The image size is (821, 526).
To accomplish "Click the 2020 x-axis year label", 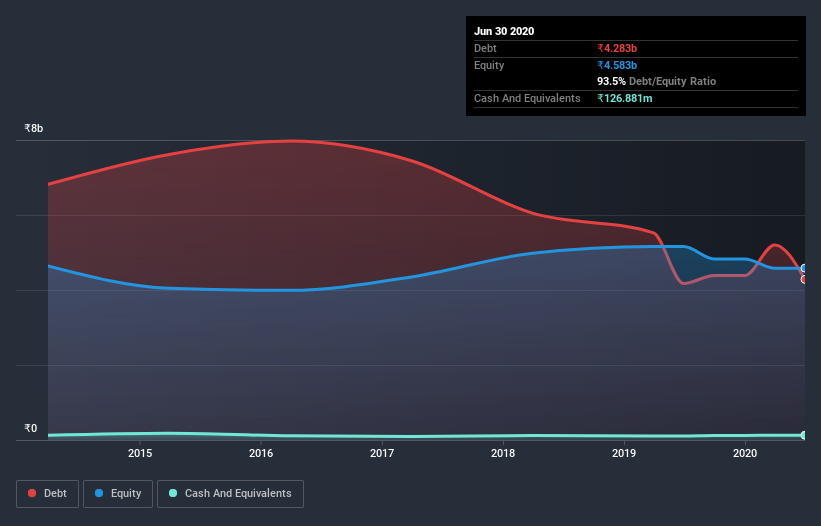I will tap(745, 453).
